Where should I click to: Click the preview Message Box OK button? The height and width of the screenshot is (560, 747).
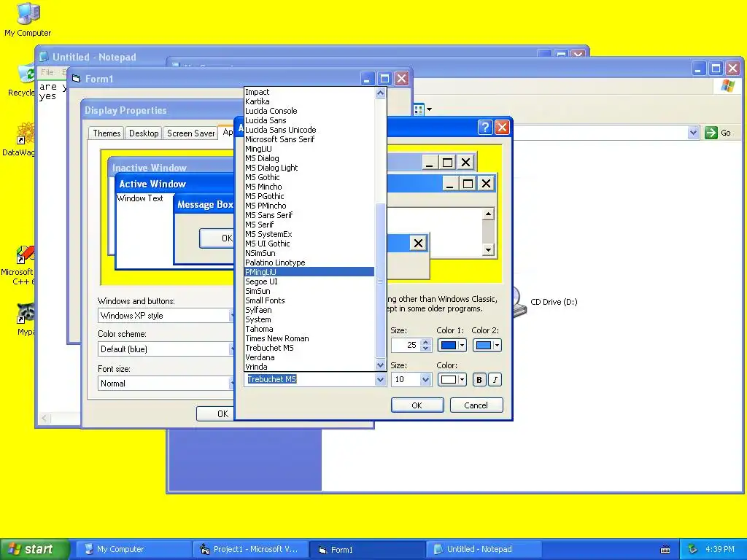[217, 238]
